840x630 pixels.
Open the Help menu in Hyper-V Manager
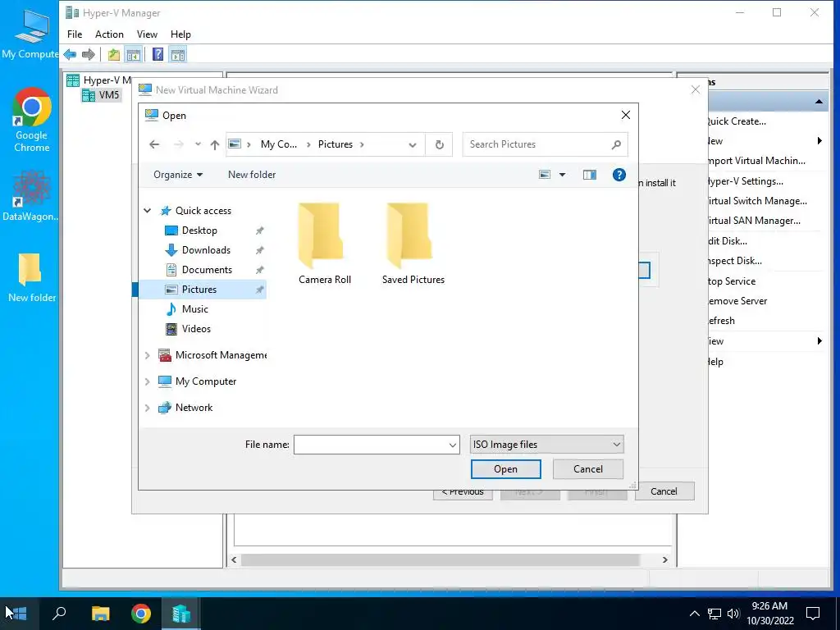pos(180,34)
